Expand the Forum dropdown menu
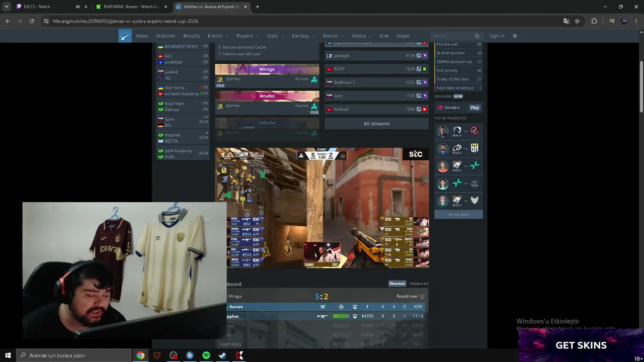The image size is (644, 362). click(334, 36)
